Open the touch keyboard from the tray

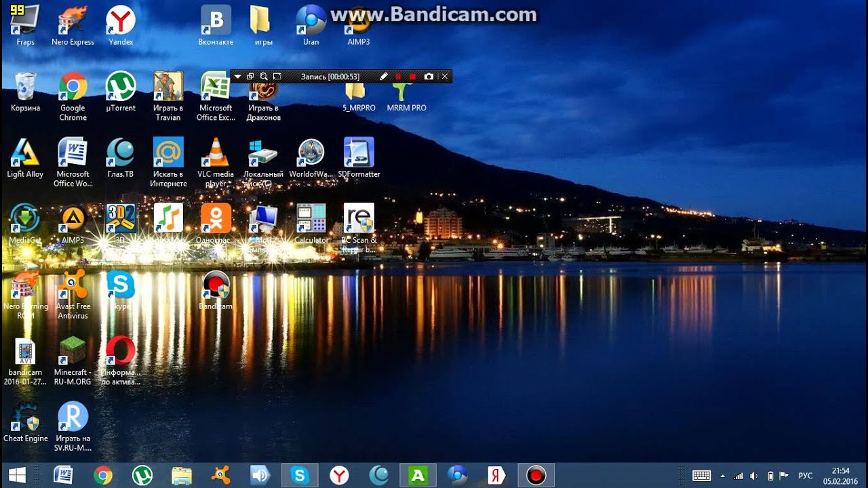tap(702, 476)
